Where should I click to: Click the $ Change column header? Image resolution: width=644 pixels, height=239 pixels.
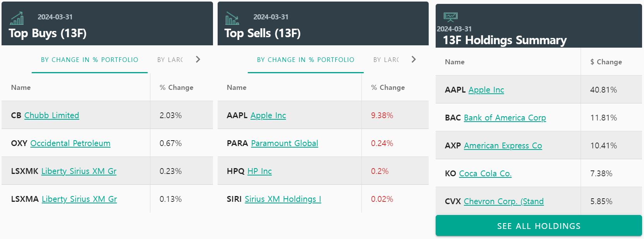coord(606,62)
